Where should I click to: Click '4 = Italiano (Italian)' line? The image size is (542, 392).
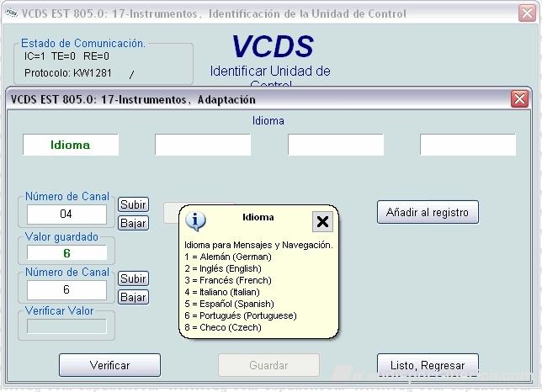222,292
